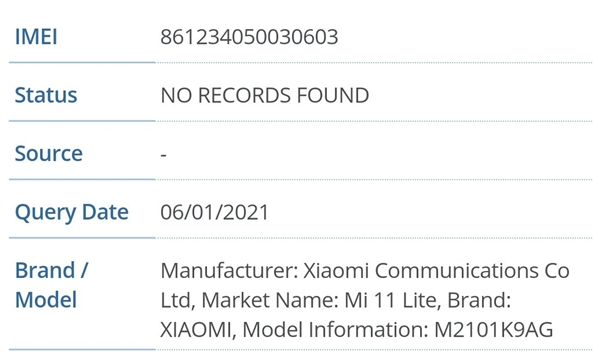Click the Source row label

(49, 153)
